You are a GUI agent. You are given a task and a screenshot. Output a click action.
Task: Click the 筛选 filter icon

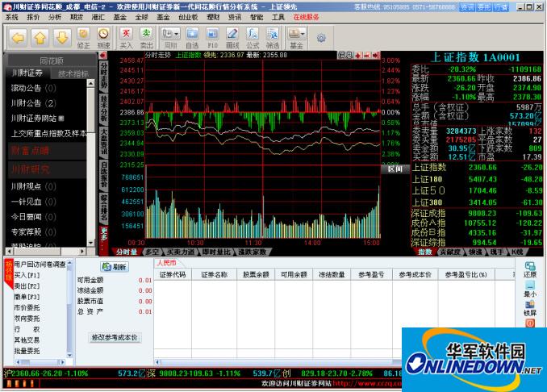pos(273,38)
